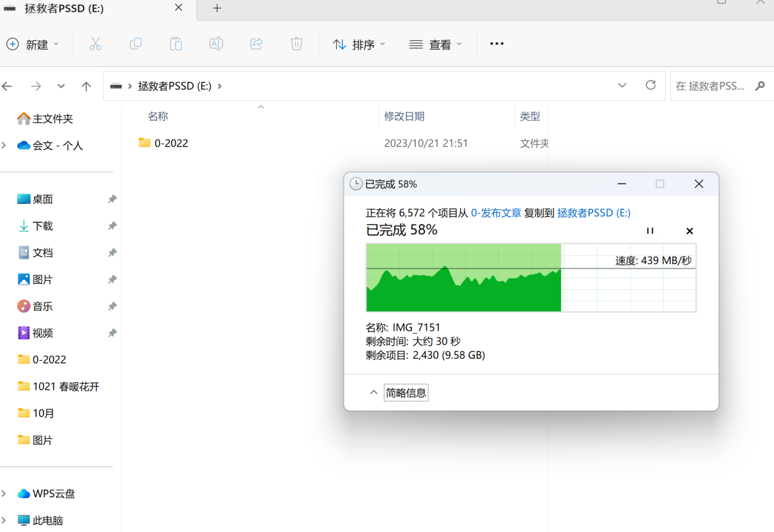
Task: Open recent locations chevron dropdown
Action: pyautogui.click(x=61, y=86)
